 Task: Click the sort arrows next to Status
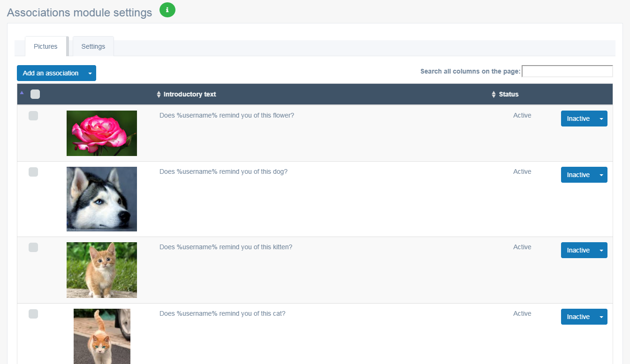(x=493, y=95)
